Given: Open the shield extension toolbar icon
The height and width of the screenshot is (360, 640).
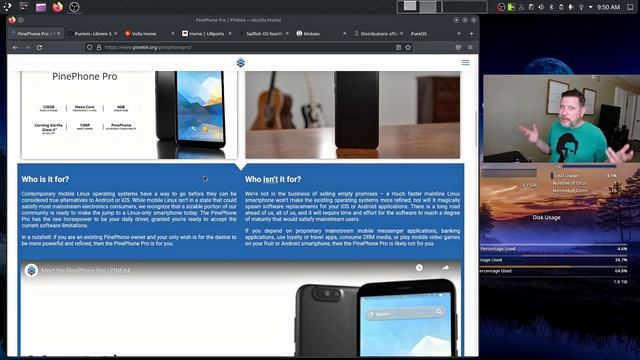Looking at the screenshot, I should [x=458, y=47].
